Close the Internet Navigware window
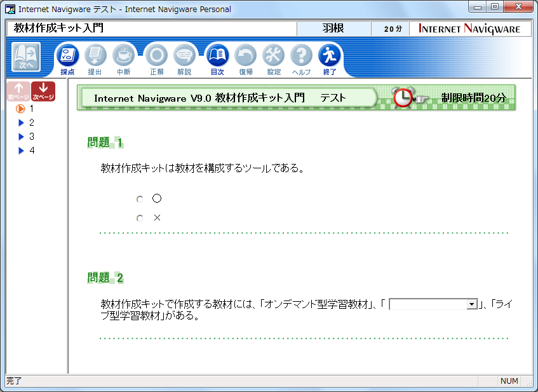Image resolution: width=538 pixels, height=392 pixels. click(x=518, y=6)
